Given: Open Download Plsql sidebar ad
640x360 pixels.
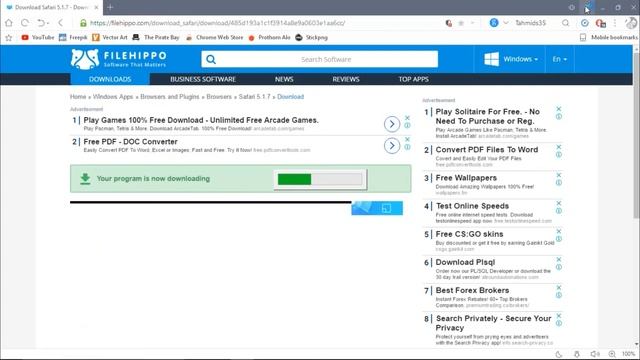Looking at the screenshot, I should tap(465, 262).
